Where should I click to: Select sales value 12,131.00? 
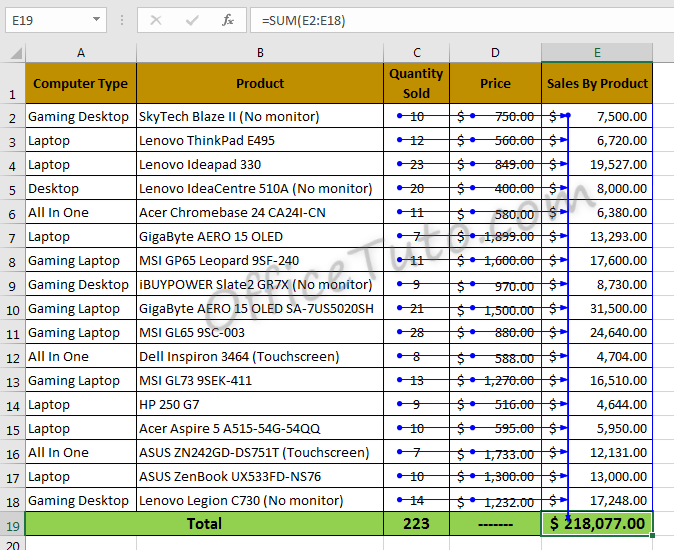pos(597,452)
